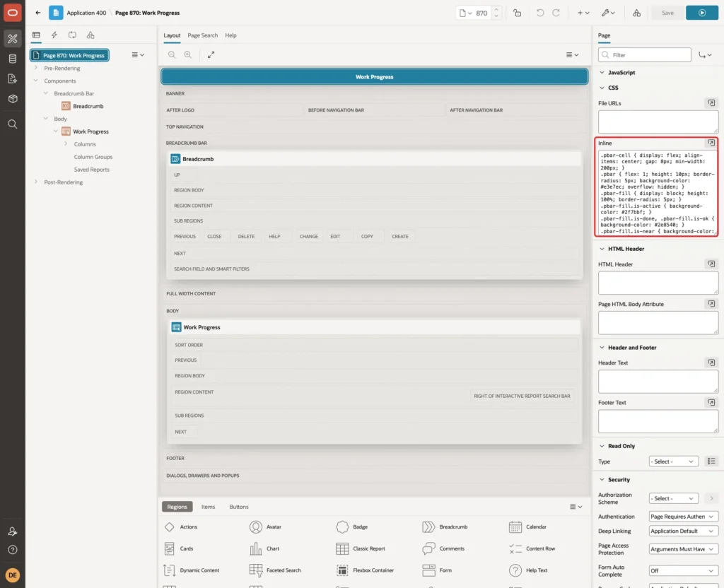Open the Page Search tab
Screen dimensions: 724x588
[x=202, y=35]
